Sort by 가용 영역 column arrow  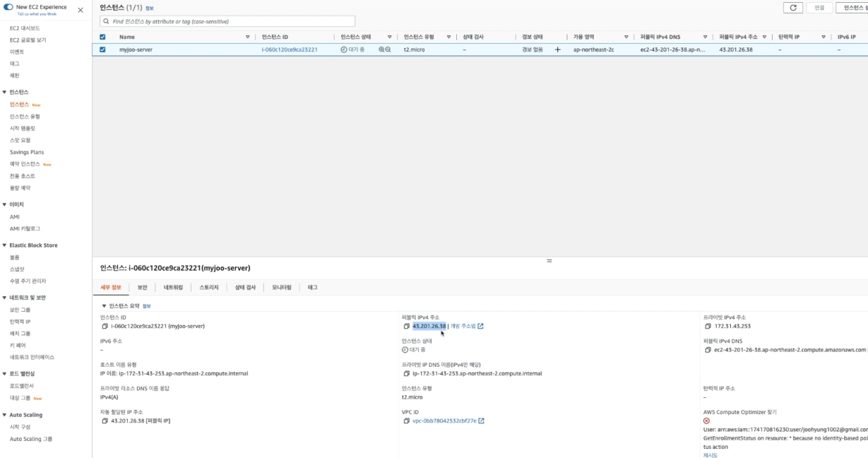626,37
